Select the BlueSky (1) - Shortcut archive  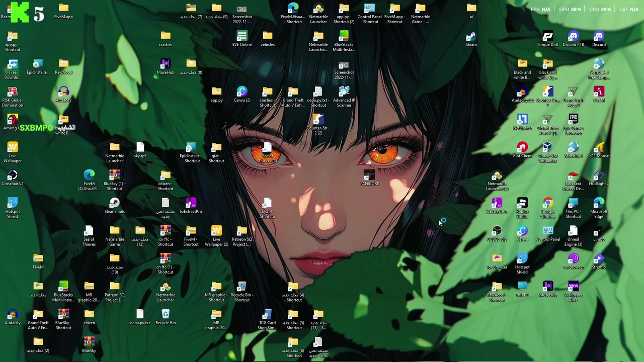click(114, 180)
